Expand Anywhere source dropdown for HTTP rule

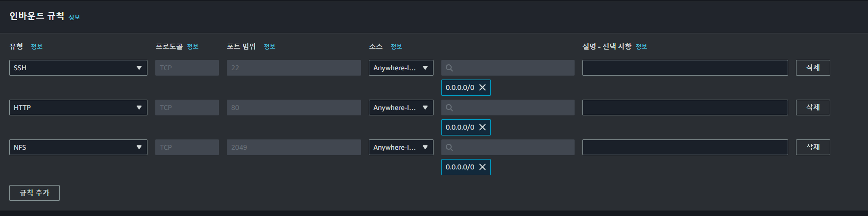(401, 108)
